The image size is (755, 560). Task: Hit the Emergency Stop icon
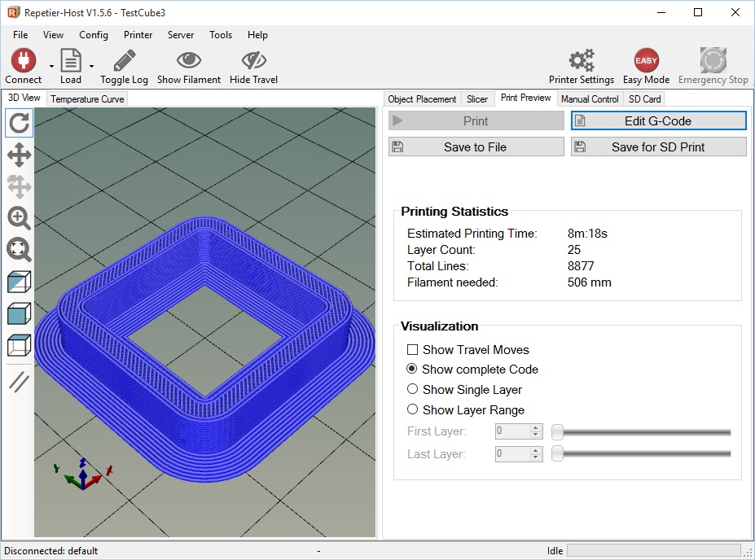[713, 60]
